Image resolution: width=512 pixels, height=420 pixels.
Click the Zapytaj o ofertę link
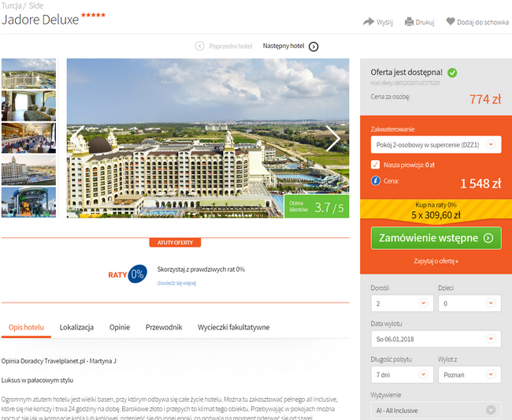436,262
